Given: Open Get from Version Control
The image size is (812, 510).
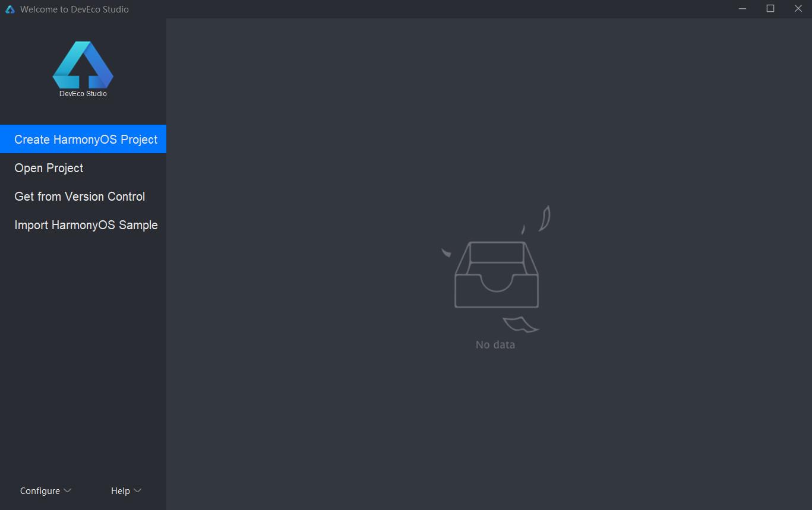Looking at the screenshot, I should click(x=83, y=197).
